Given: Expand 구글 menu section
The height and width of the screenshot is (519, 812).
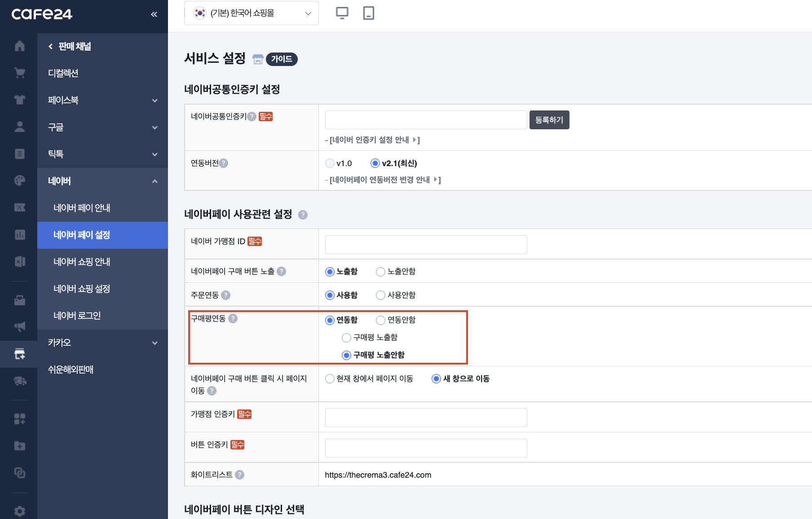Looking at the screenshot, I should coord(102,127).
